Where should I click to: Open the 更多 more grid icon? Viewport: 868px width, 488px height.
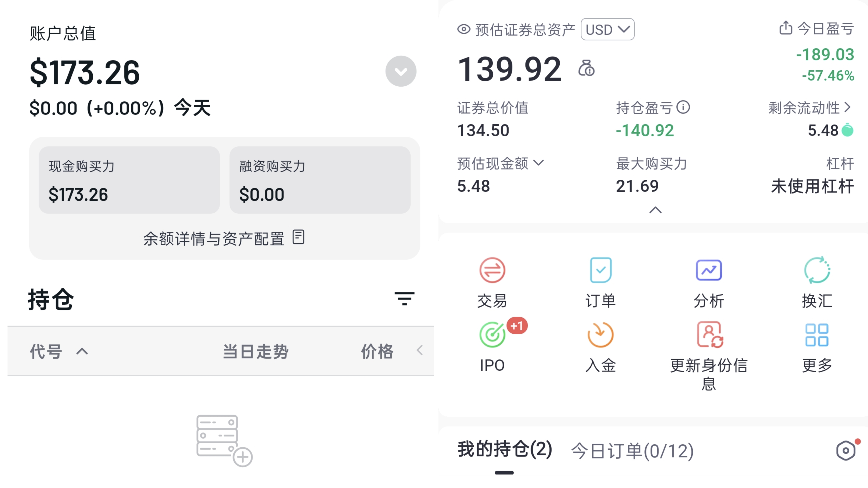point(817,335)
